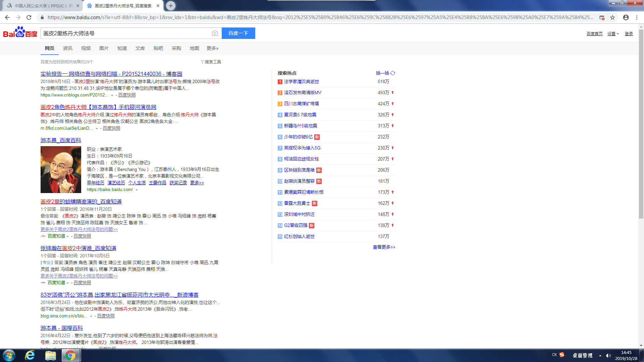Image resolution: width=644 pixels, height=362 pixels.
Task: Launch Internet Explorer from taskbar
Action: click(30, 355)
